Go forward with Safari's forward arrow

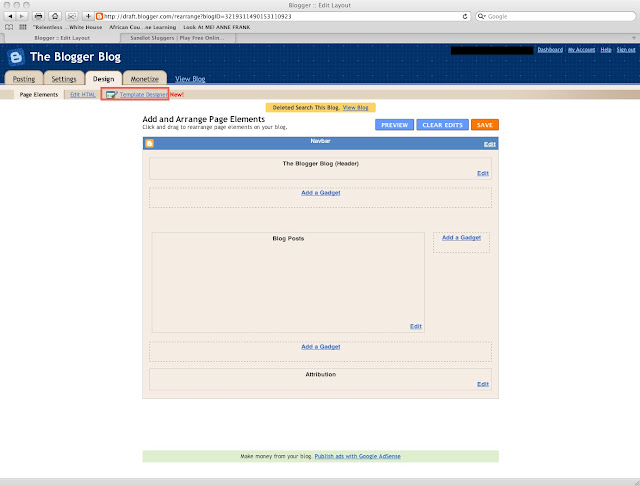point(22,16)
